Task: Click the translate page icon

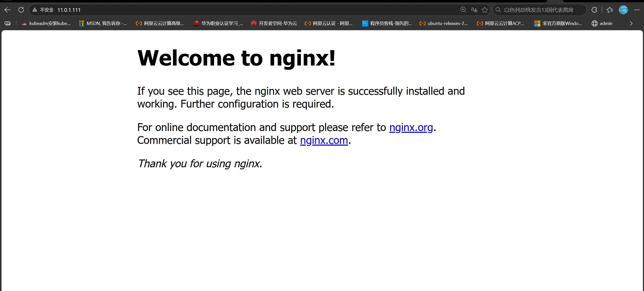Action: 474,10
